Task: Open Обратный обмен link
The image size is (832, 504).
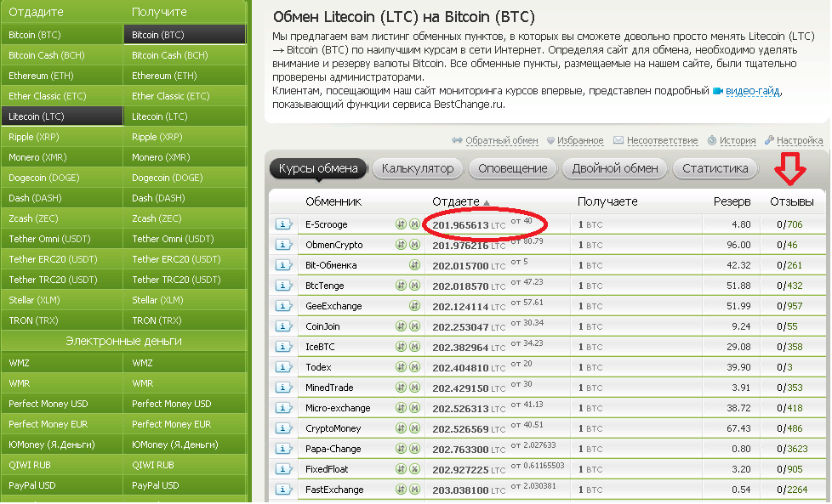Action: (x=501, y=140)
